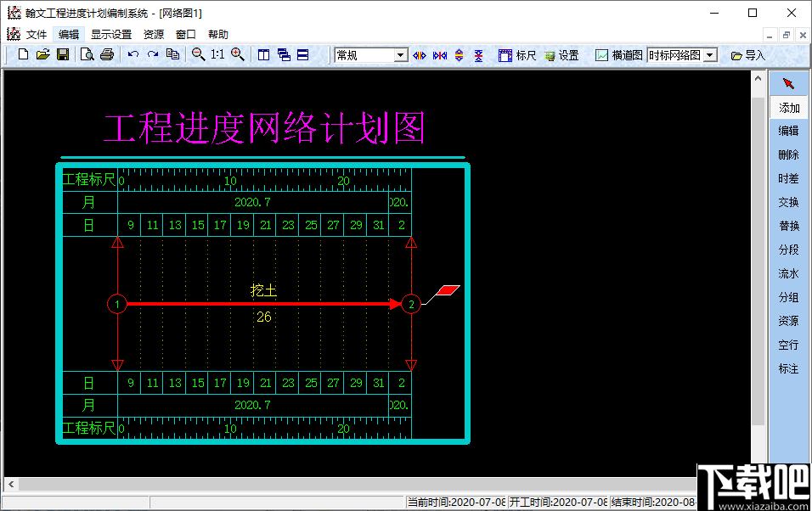Screen dimensions: 812x511
Task: Select 删除 mode in the right panel
Action: pyautogui.click(x=789, y=154)
